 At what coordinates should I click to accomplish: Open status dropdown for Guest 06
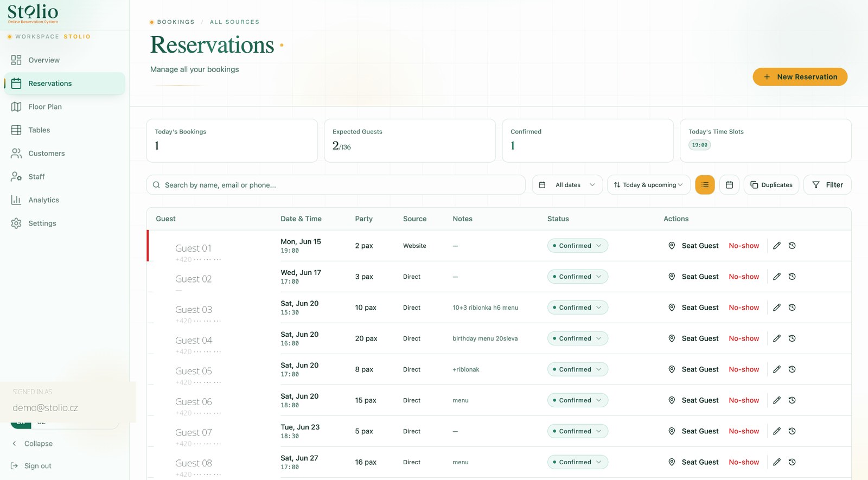tap(578, 400)
